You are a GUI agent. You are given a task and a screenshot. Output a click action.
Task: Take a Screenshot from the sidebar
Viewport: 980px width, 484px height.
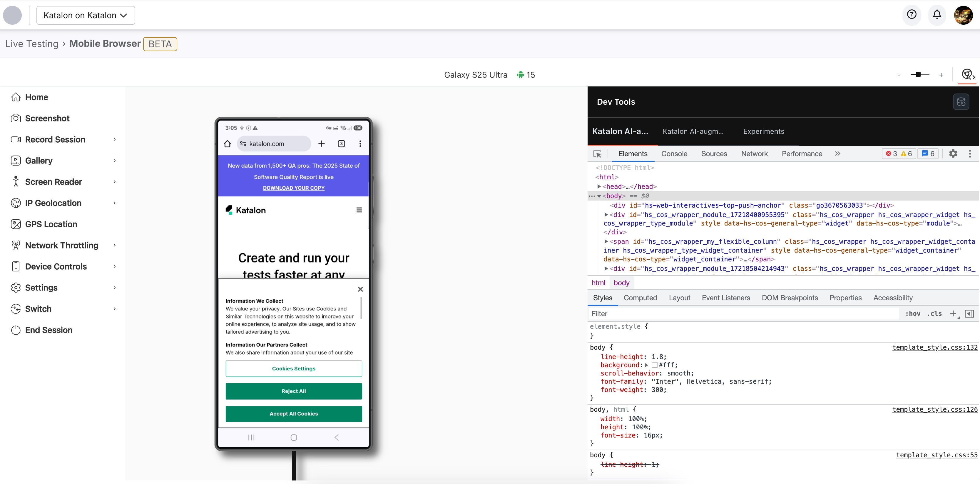pos(40,118)
